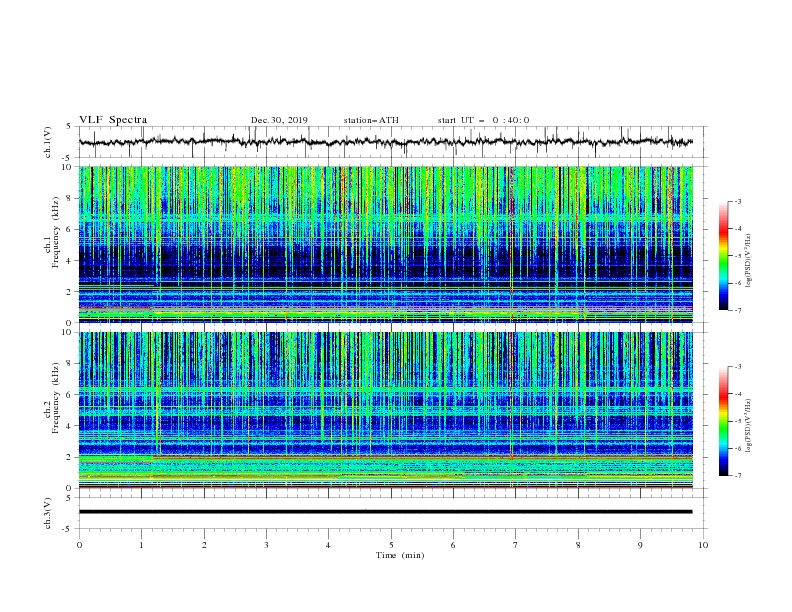Viewport: 792px width, 612px height.
Task: Click the "4" kHz tick of ch.1 spectrogram
Action: click(69, 261)
